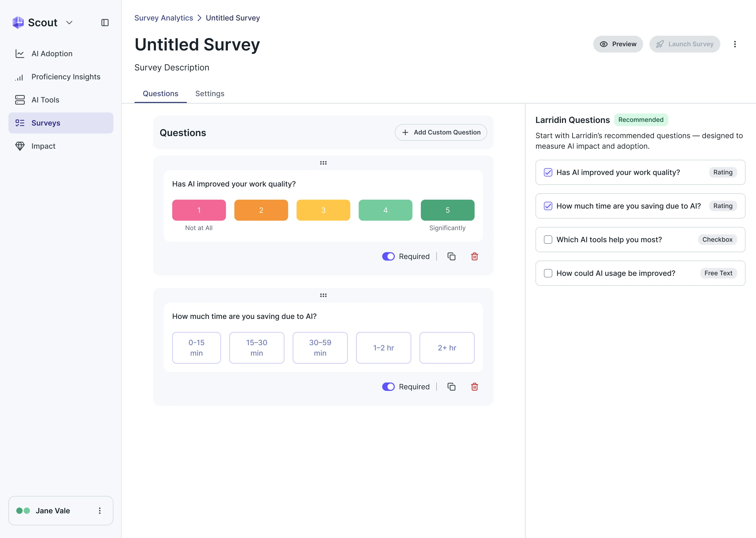The image size is (756, 538).
Task: Choose the 30–59 min option
Action: (x=320, y=348)
